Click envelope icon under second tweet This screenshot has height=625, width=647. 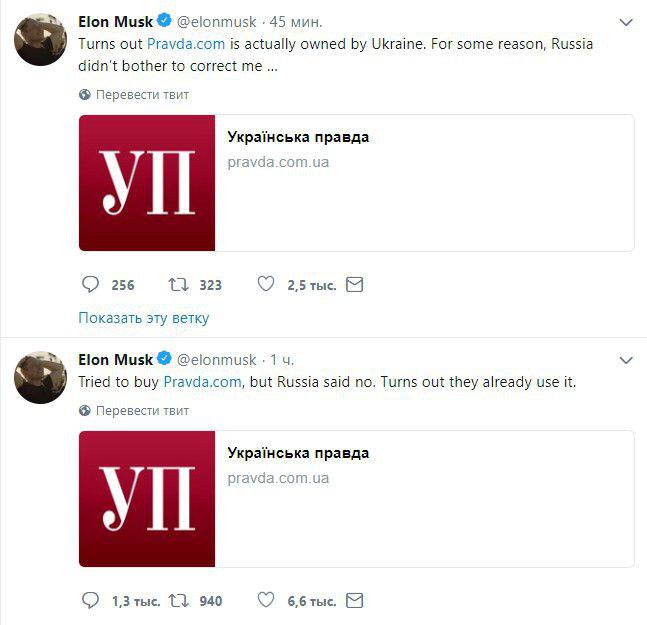[x=354, y=601]
